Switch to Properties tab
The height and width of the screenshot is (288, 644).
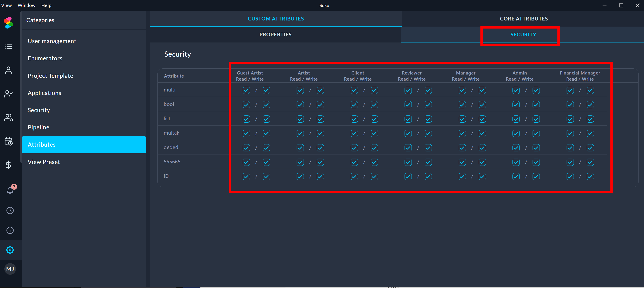(275, 34)
